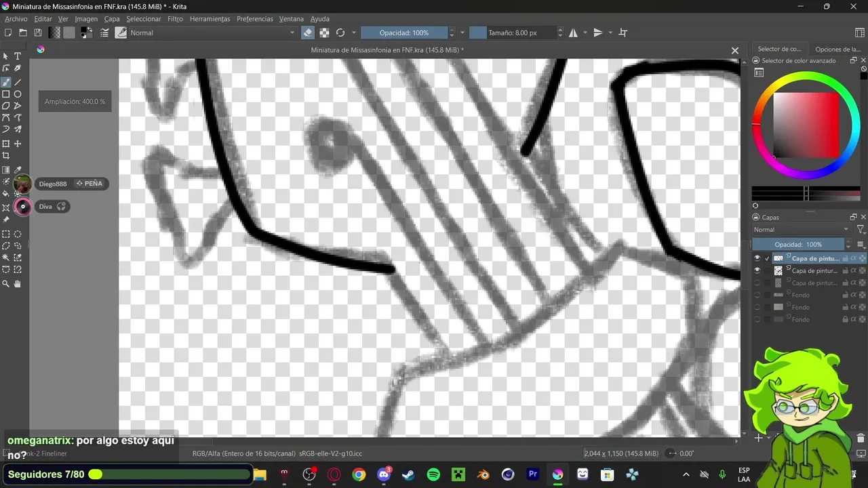The height and width of the screenshot is (488, 868).
Task: Select the Elliptical Selection tool
Action: [18, 235]
